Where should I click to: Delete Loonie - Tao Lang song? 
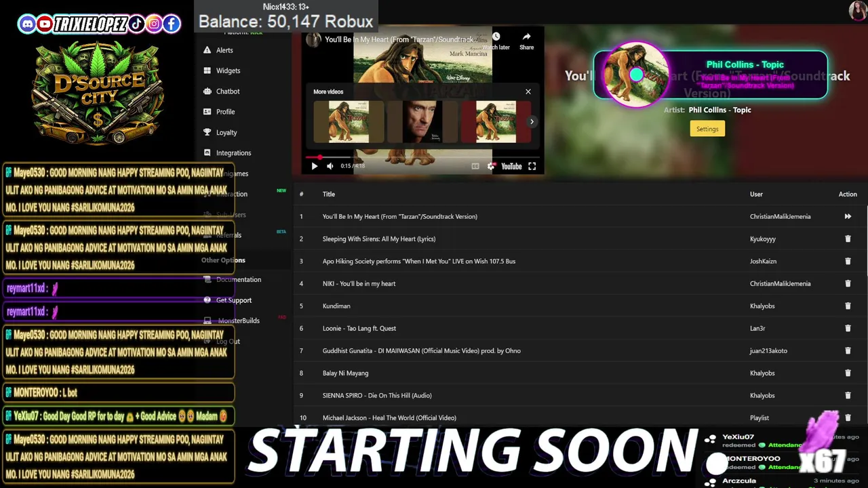848,328
